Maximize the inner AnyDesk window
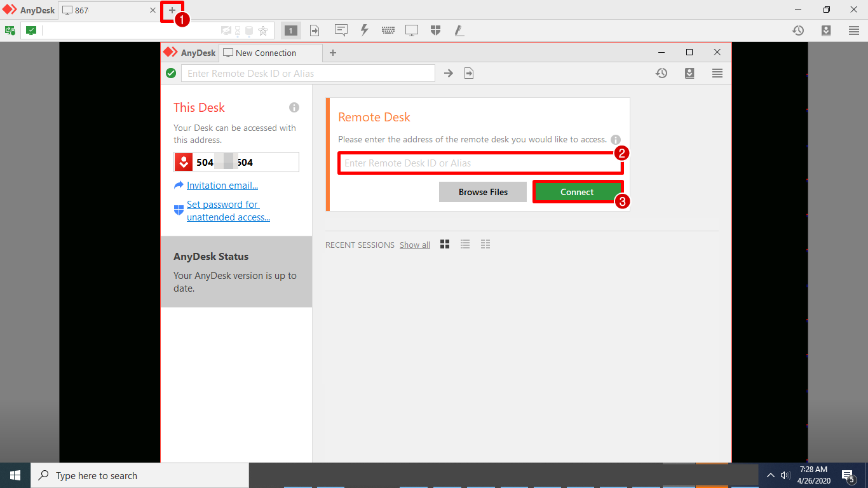 click(689, 52)
